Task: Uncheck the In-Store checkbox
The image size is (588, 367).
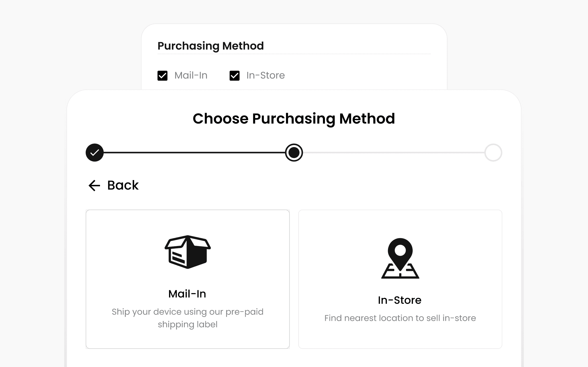Action: pyautogui.click(x=234, y=76)
